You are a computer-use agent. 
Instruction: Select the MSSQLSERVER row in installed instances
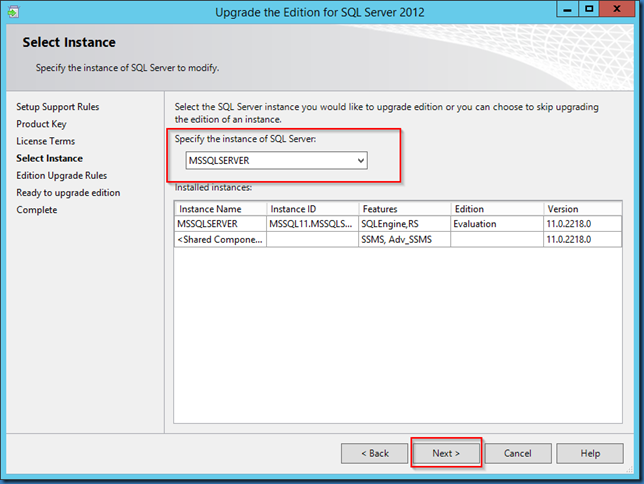398,224
